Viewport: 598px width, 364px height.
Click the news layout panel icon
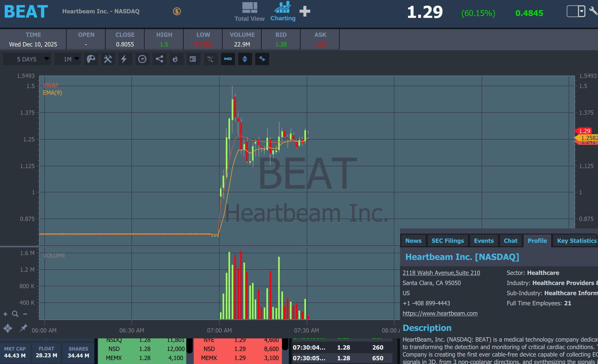193,59
